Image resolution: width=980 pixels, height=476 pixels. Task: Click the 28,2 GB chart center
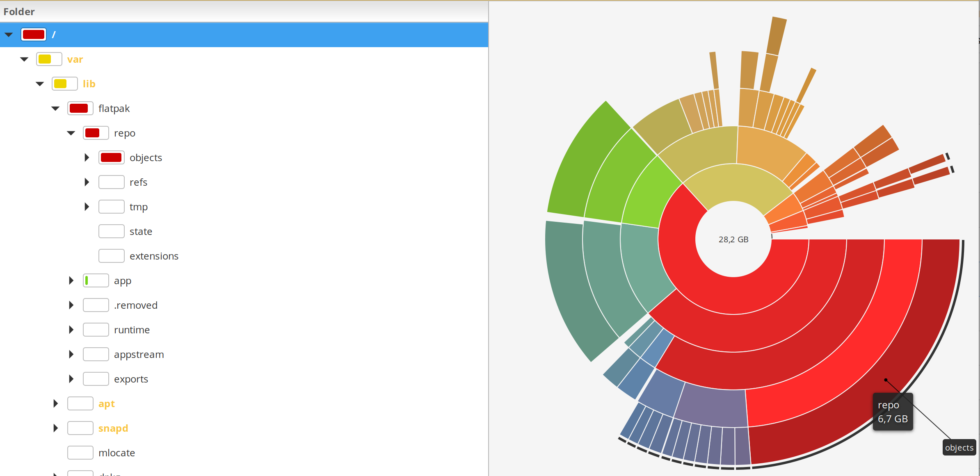tap(733, 239)
